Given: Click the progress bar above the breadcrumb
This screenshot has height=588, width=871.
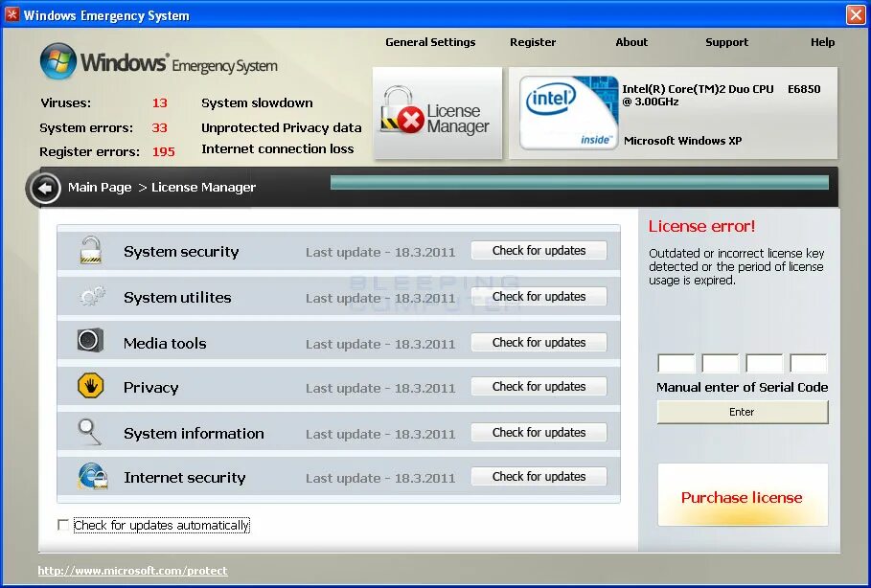Looking at the screenshot, I should 580,181.
